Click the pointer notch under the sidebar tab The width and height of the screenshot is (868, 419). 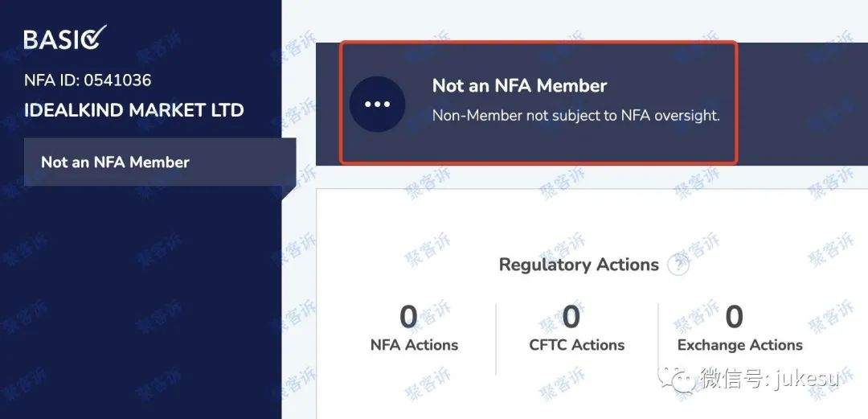coord(289,192)
